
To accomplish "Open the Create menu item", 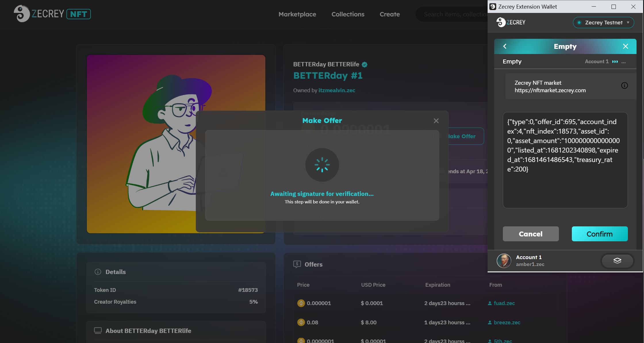I will tap(390, 14).
